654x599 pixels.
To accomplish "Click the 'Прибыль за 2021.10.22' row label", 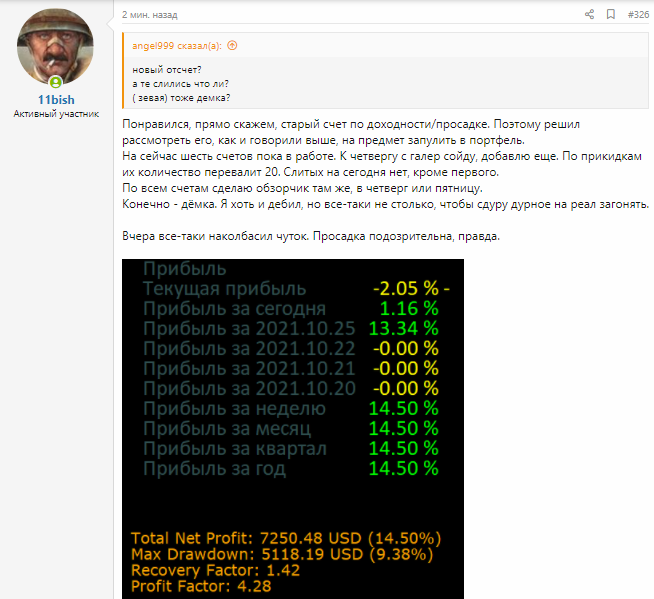I will tap(249, 349).
